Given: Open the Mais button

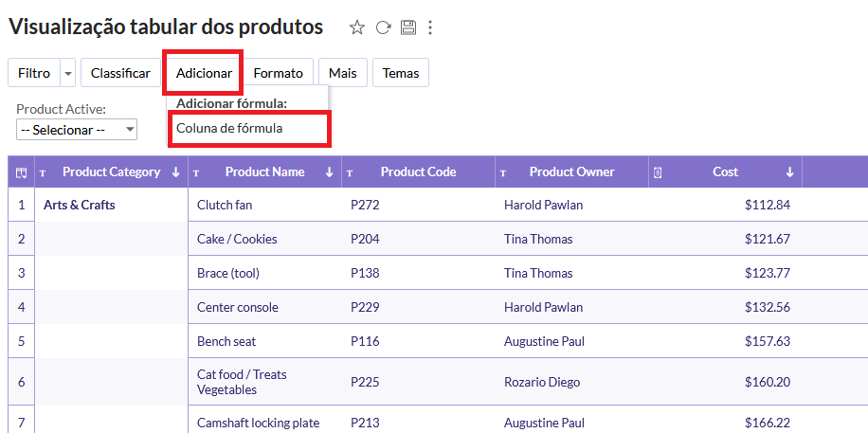Looking at the screenshot, I should click(343, 73).
